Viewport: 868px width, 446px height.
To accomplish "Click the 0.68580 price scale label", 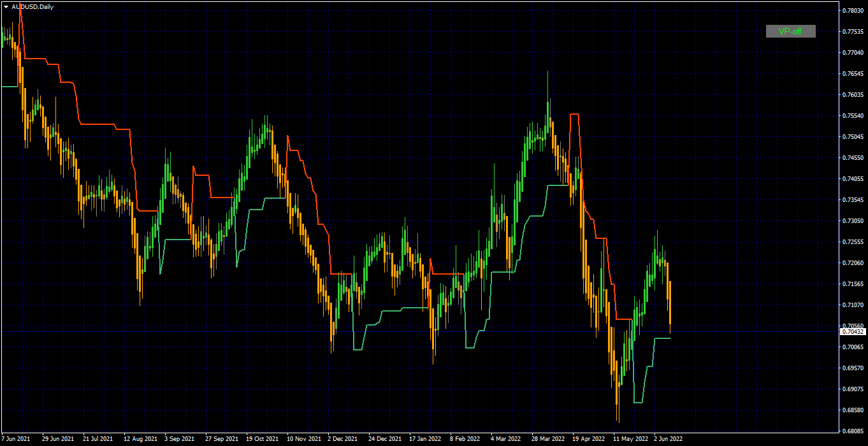I will (x=852, y=410).
